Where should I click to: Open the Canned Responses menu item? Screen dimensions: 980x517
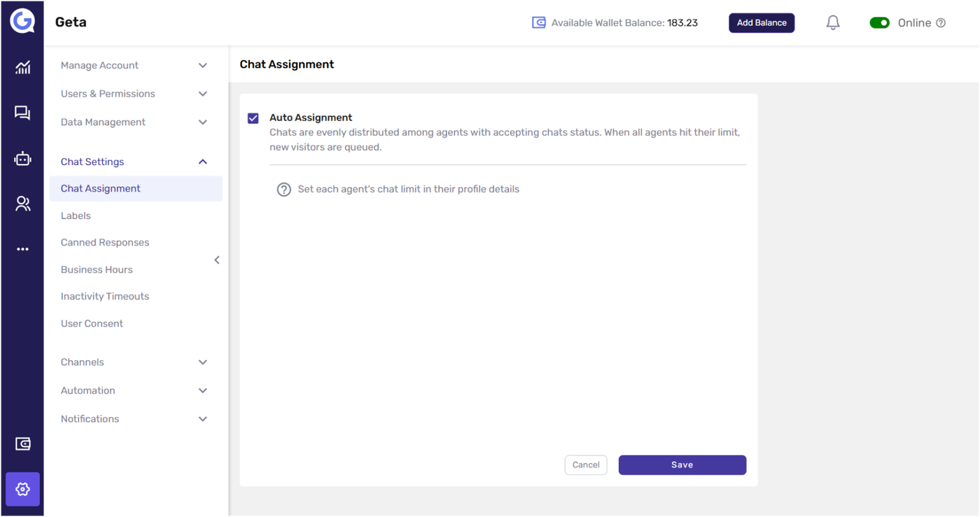[105, 243]
